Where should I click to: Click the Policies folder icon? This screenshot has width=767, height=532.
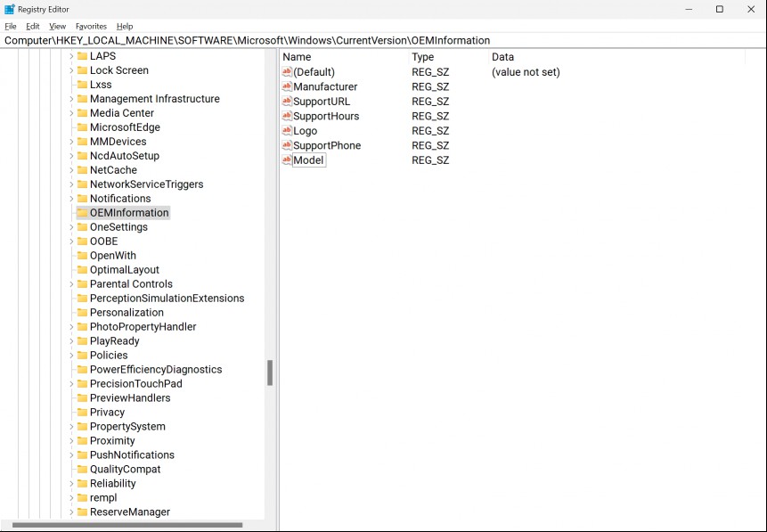(x=82, y=356)
